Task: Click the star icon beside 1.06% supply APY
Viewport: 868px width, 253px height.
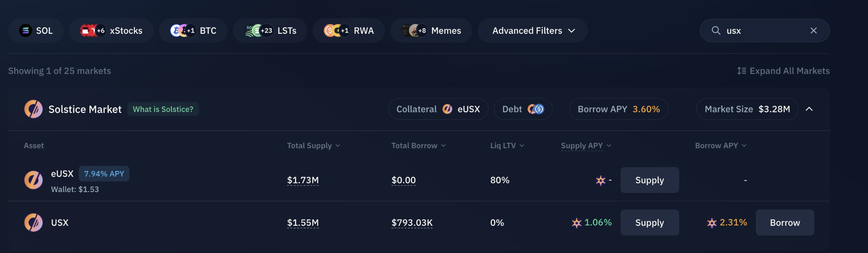Action: (x=576, y=223)
